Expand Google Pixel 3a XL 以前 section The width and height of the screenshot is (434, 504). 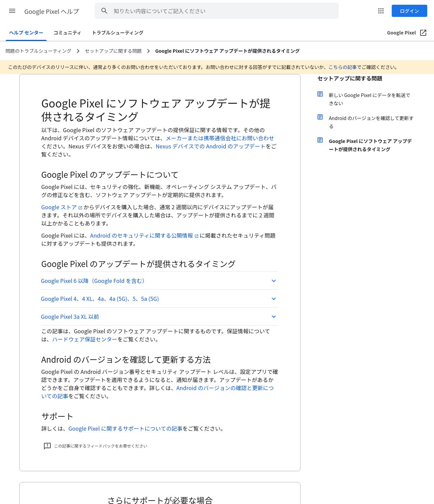coord(160,317)
